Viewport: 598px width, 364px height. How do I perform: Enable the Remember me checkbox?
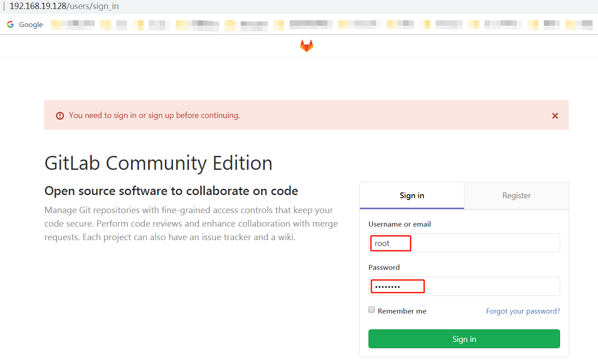pos(372,309)
